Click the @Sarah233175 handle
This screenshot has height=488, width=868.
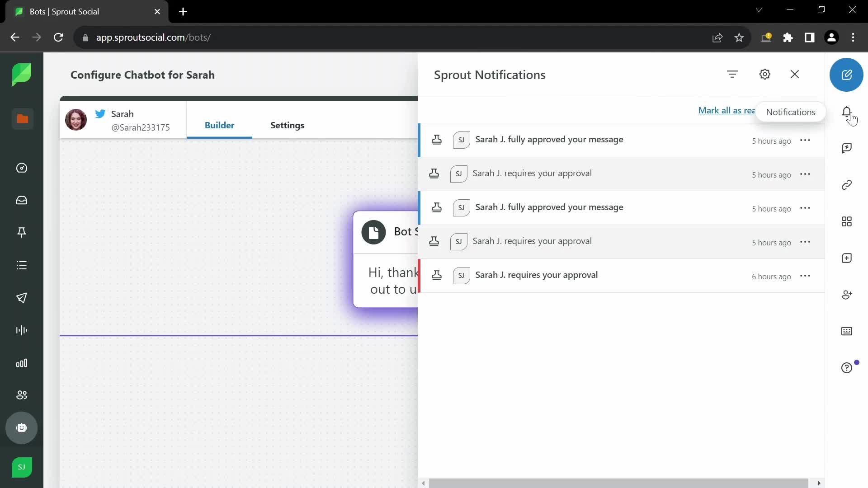(x=141, y=127)
